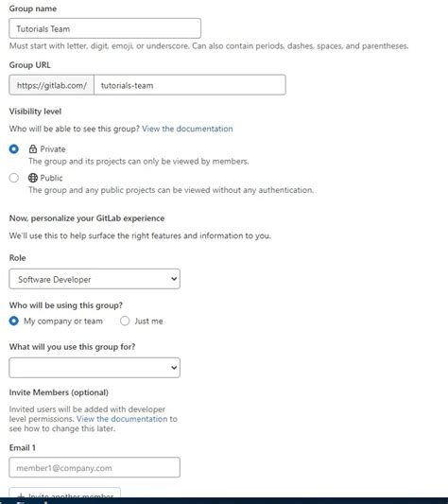
Task: Click the https://gitlab.com/ URL prefix box
Action: coord(51,85)
